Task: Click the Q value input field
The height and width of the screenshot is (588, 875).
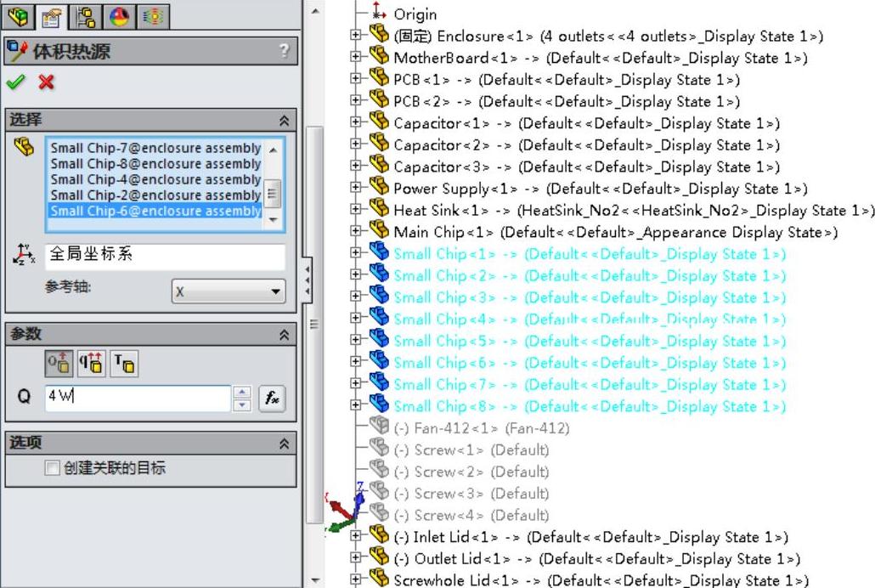Action: click(136, 398)
